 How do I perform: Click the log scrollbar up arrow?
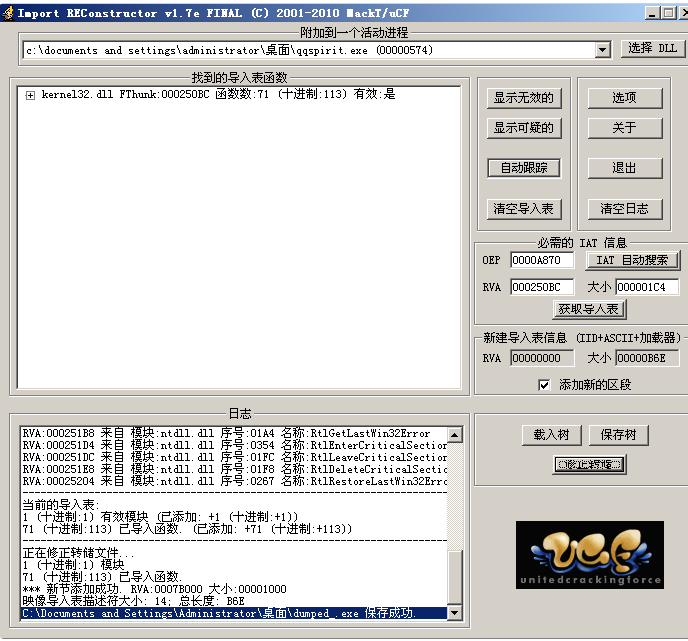455,435
